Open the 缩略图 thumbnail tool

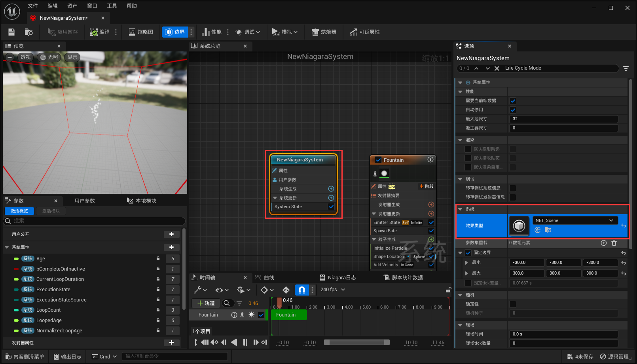click(141, 32)
